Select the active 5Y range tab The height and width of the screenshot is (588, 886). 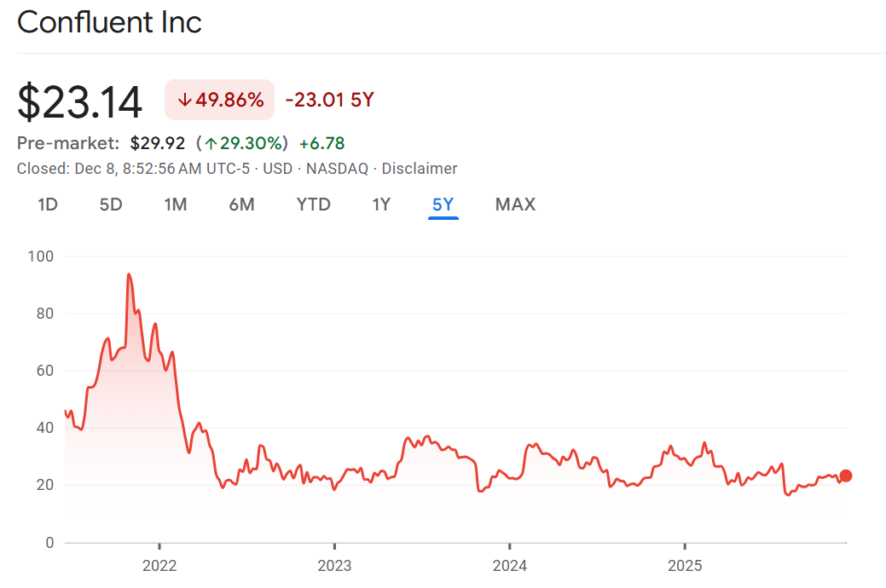click(x=443, y=205)
